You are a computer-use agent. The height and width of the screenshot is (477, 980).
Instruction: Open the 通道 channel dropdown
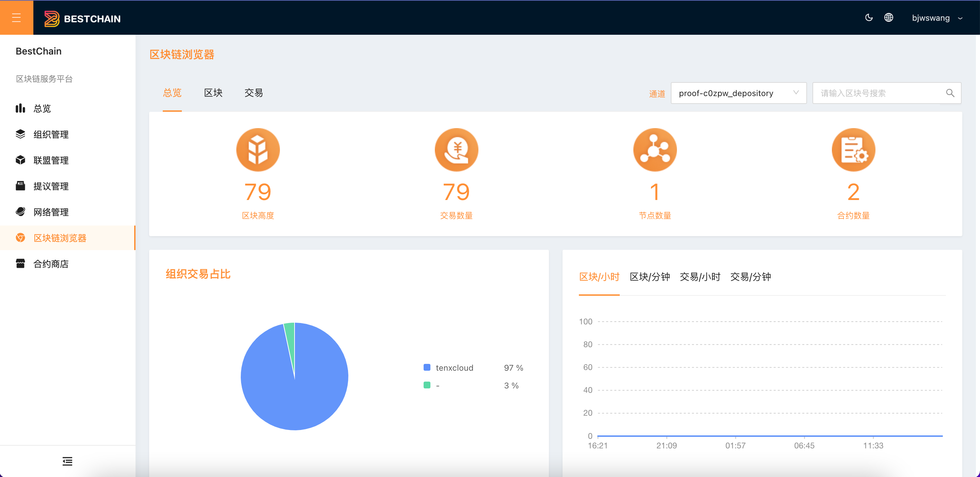(x=739, y=93)
